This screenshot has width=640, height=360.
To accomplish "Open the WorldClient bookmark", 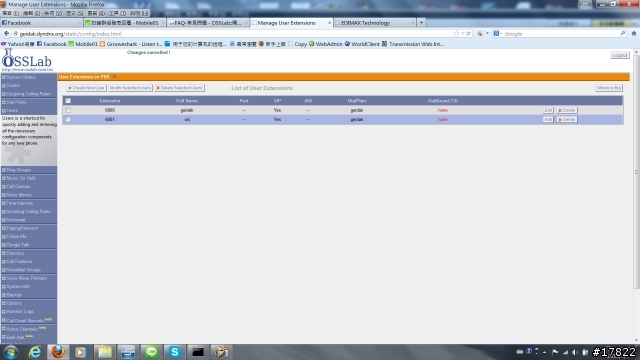I will coord(362,44).
